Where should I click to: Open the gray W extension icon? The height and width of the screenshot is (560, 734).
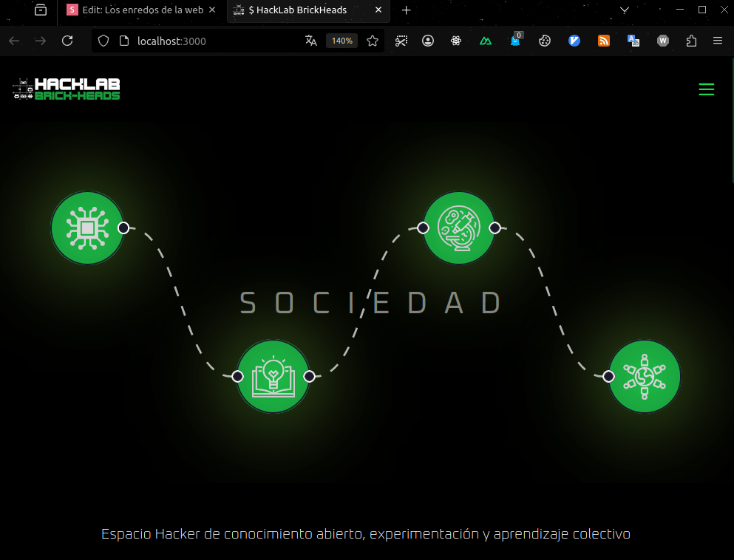[x=663, y=41]
